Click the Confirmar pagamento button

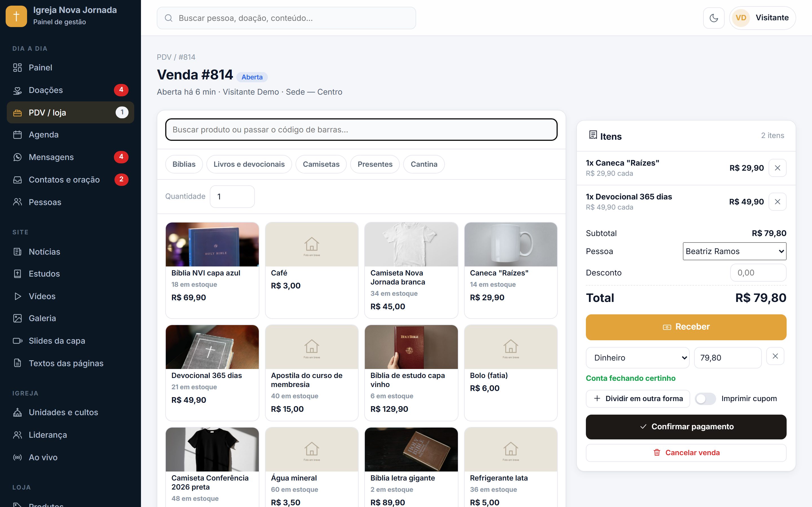point(686,426)
